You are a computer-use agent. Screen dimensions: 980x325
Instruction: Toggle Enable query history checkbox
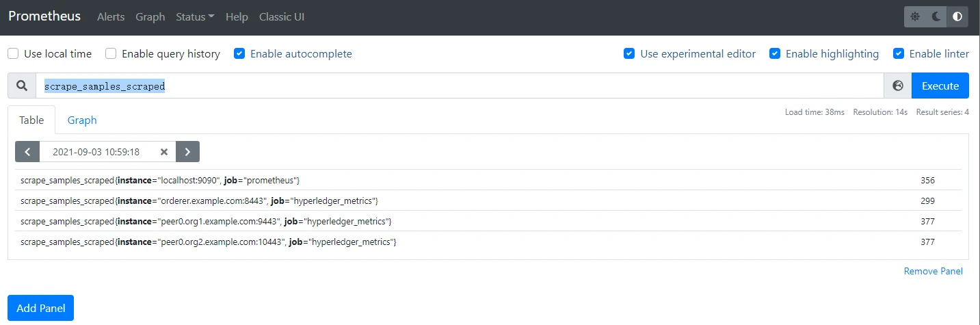tap(111, 54)
